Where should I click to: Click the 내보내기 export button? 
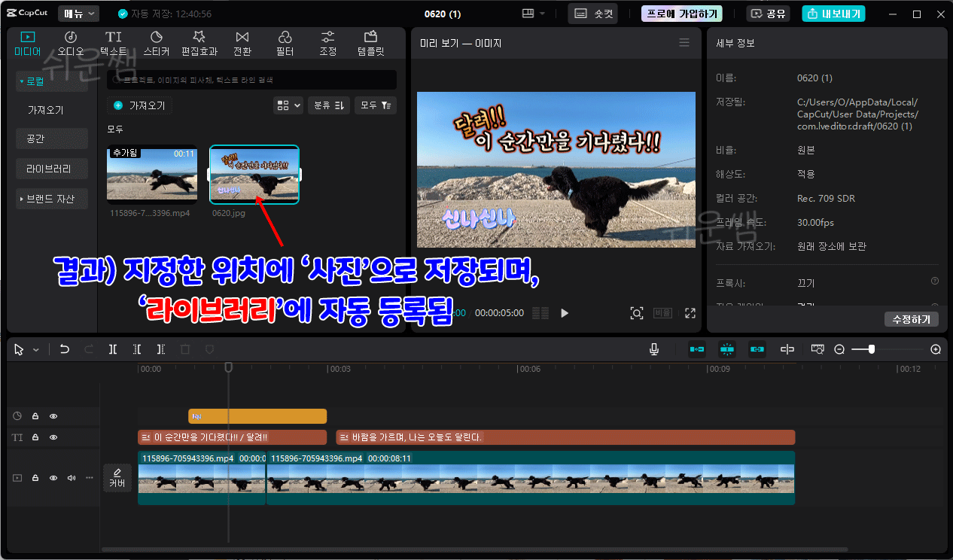[x=833, y=14]
